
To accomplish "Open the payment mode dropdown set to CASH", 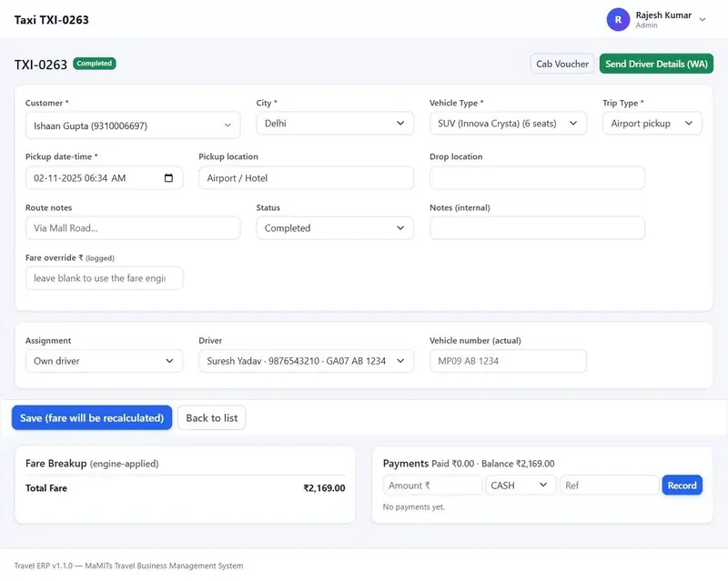I will 521,486.
